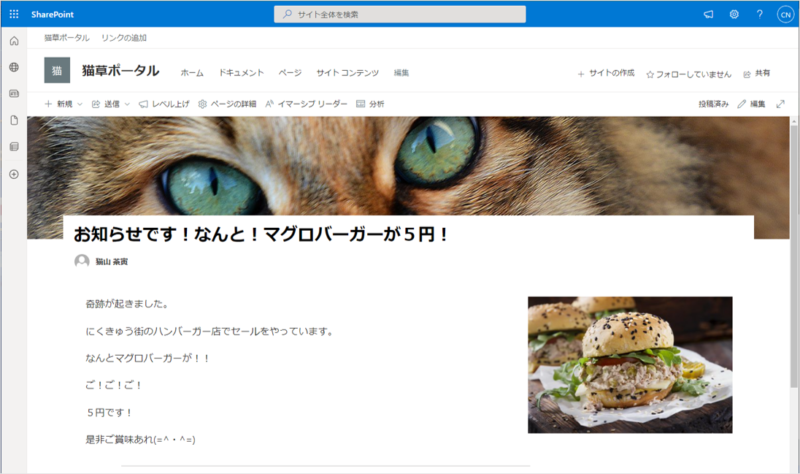
Task: Open the megaphone notifications icon
Action: click(x=709, y=14)
